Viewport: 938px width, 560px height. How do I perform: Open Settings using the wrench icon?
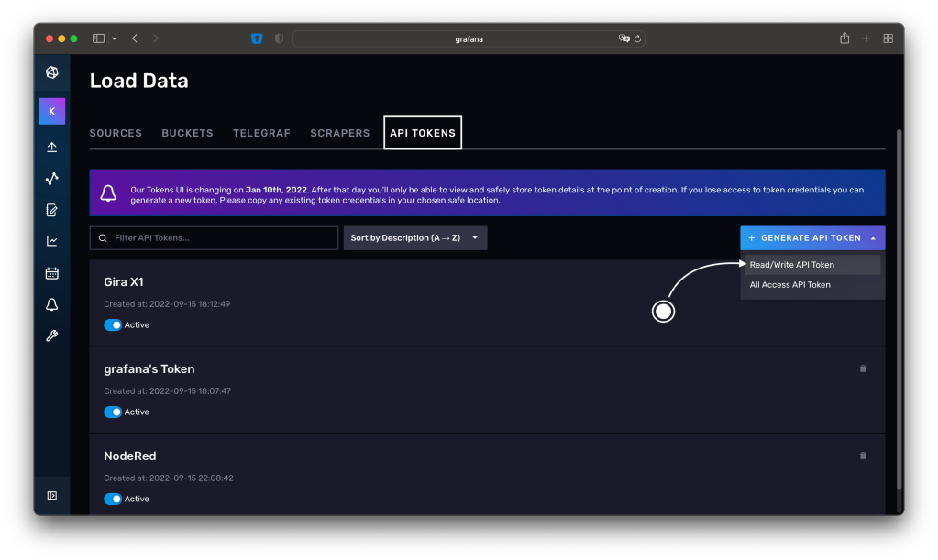(51, 335)
